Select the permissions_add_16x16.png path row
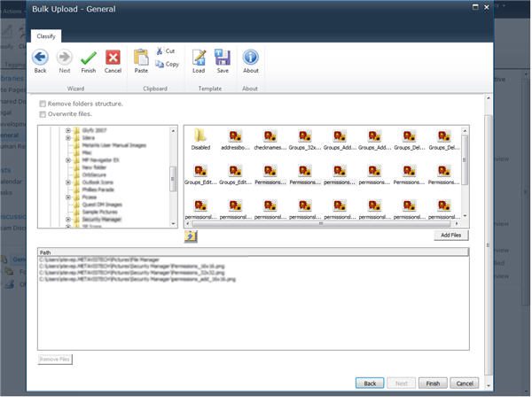 point(137,279)
